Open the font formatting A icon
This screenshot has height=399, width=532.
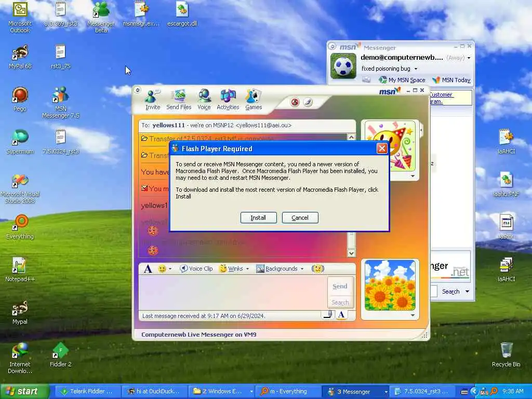point(148,269)
